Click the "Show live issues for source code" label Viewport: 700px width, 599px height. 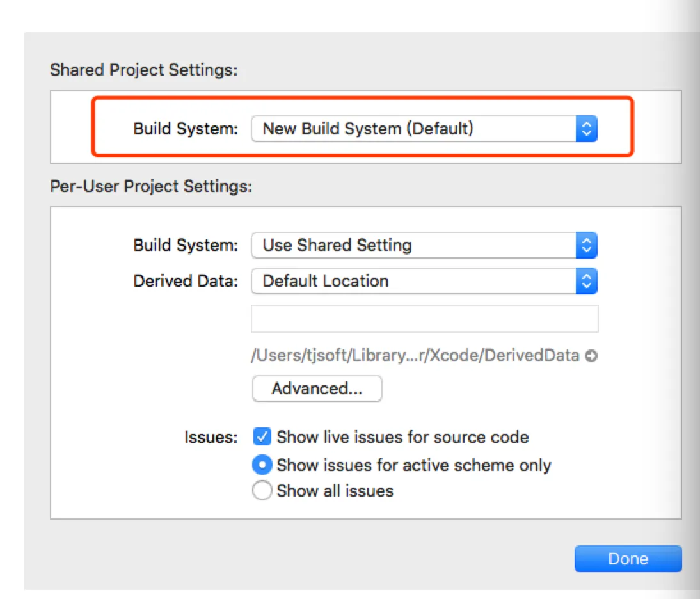click(x=402, y=437)
